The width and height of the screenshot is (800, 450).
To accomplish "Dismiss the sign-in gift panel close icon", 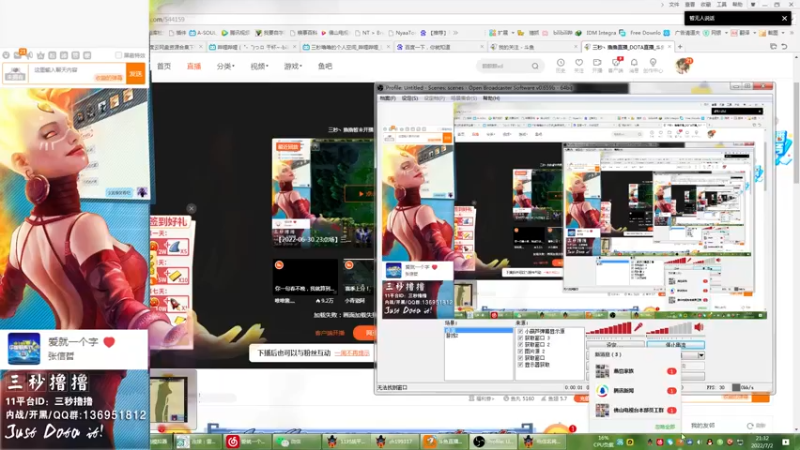I will click(x=191, y=208).
